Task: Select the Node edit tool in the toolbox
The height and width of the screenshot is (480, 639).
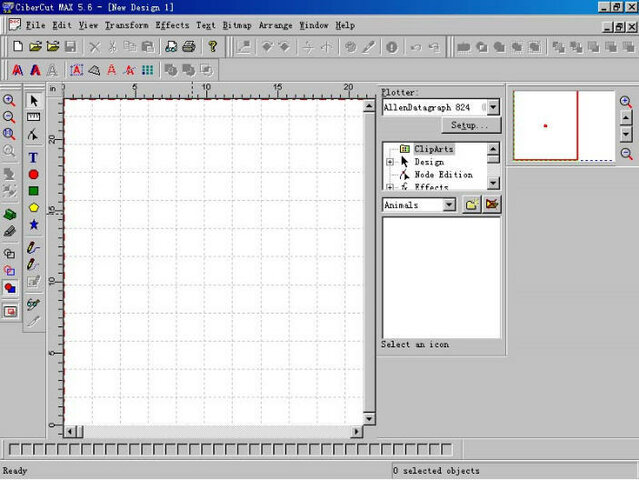Action: 33,134
